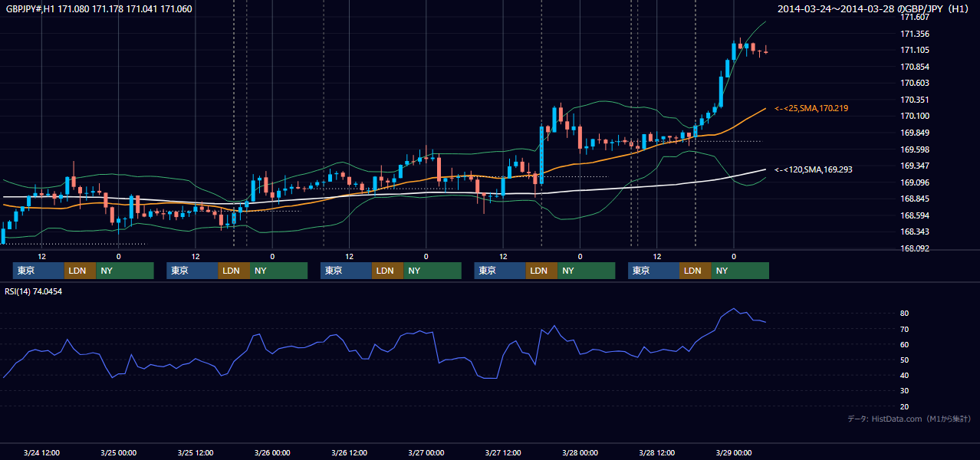Select the 25 SMA 170.219 label

(x=811, y=109)
